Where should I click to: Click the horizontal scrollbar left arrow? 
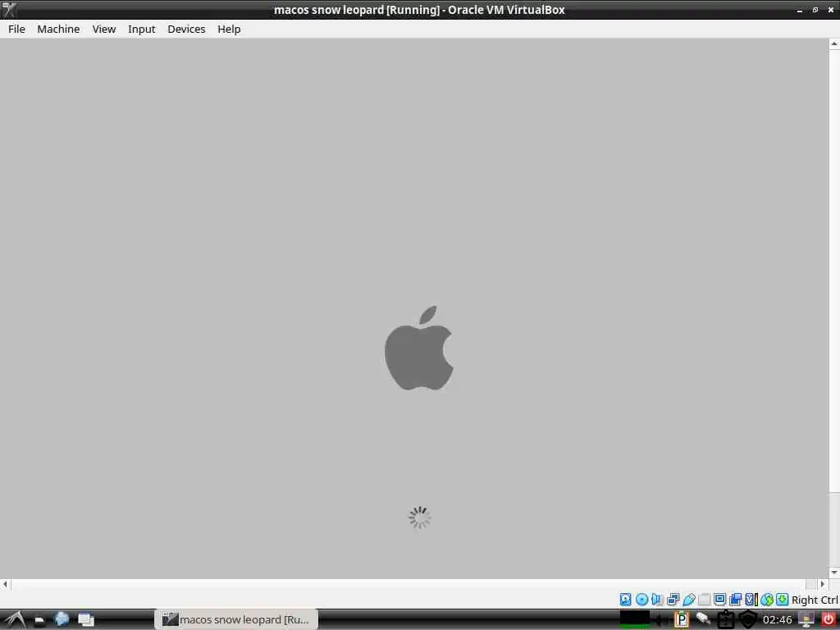point(6,584)
